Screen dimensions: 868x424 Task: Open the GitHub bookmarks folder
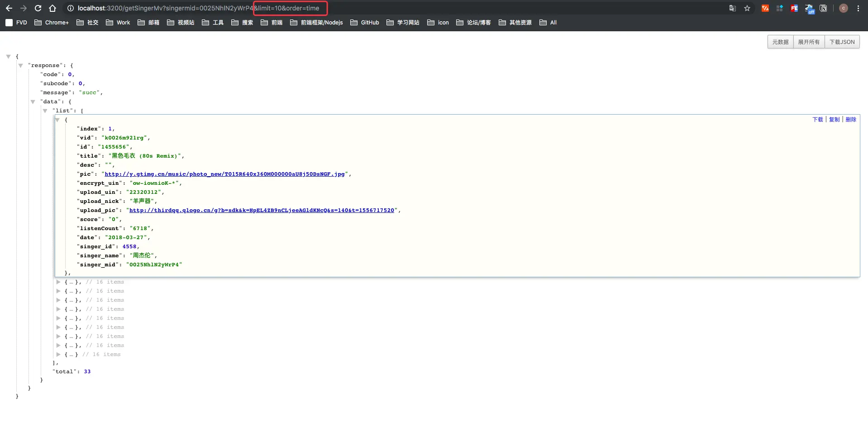[x=365, y=23]
